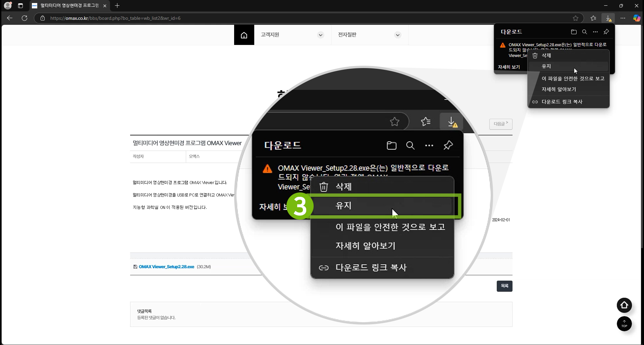Click the browser Downloads toolbar icon
The height and width of the screenshot is (345, 644).
[608, 18]
